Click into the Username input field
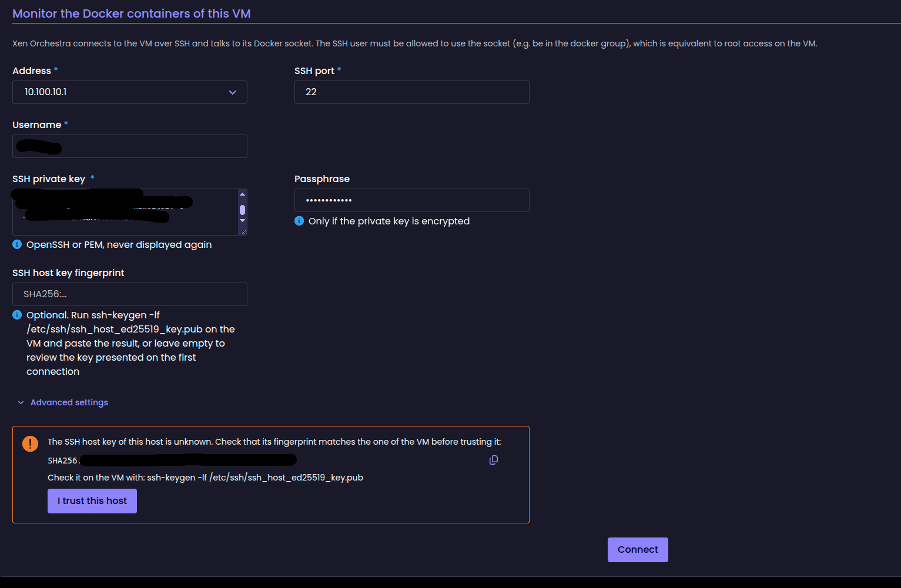 point(130,146)
